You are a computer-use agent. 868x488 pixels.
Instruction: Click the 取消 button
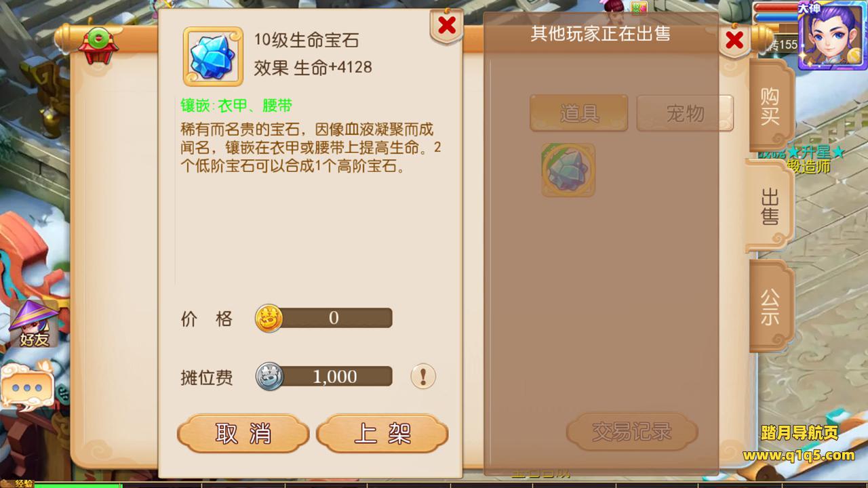tap(243, 434)
